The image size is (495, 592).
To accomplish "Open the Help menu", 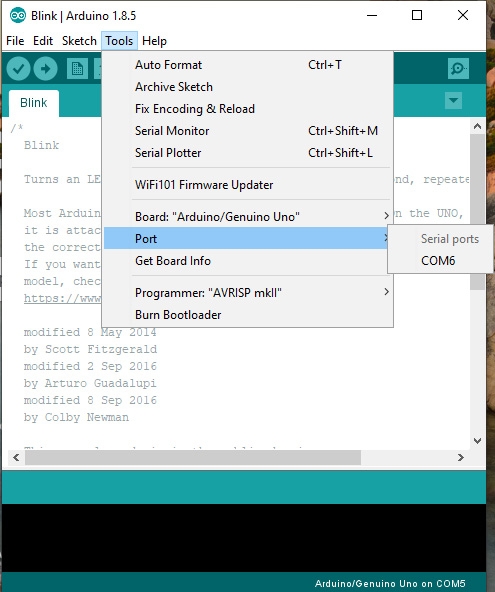I will pyautogui.click(x=154, y=41).
